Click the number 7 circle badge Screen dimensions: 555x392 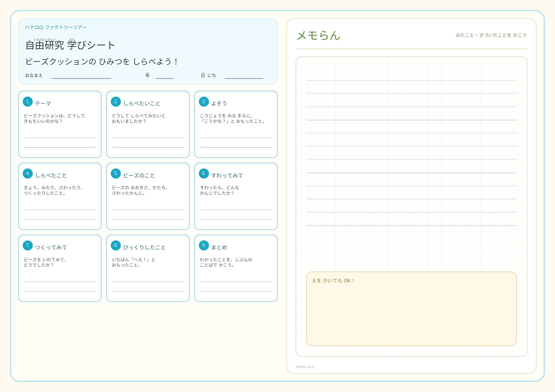[x=28, y=245]
